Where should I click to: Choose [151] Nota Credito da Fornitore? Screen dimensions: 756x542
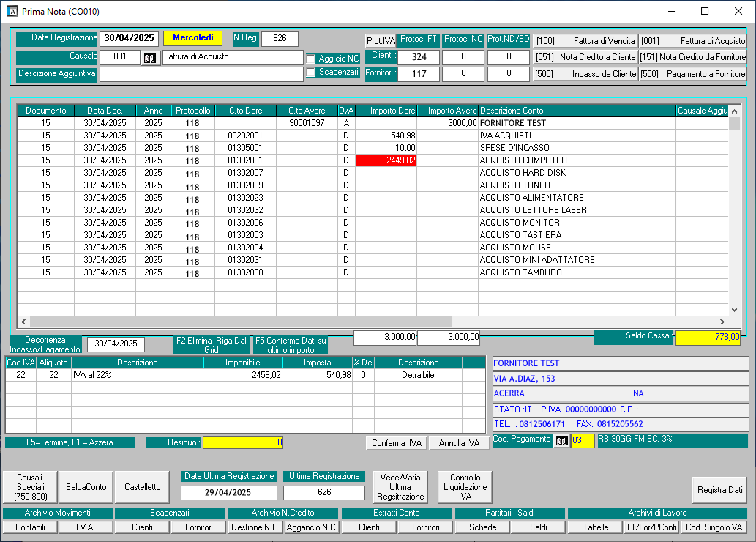tap(693, 57)
